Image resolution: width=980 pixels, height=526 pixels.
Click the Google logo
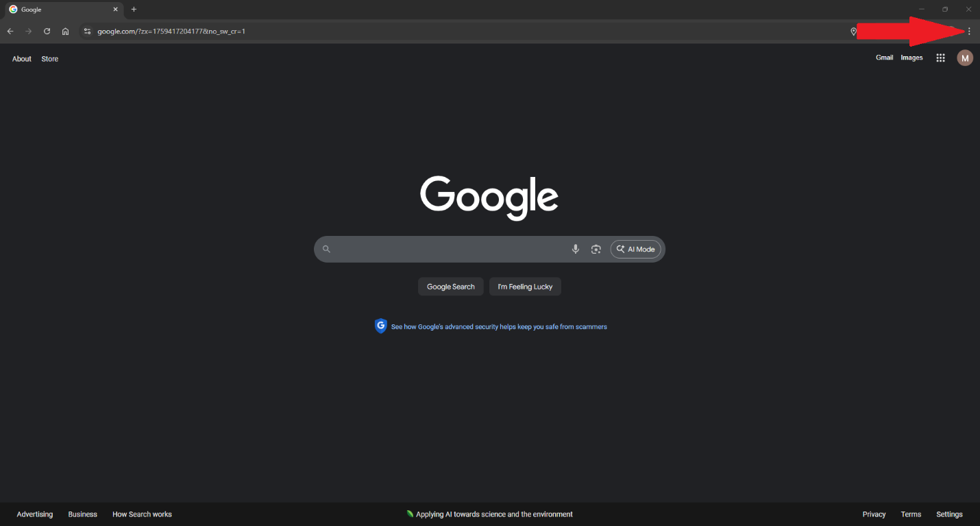pyautogui.click(x=489, y=198)
